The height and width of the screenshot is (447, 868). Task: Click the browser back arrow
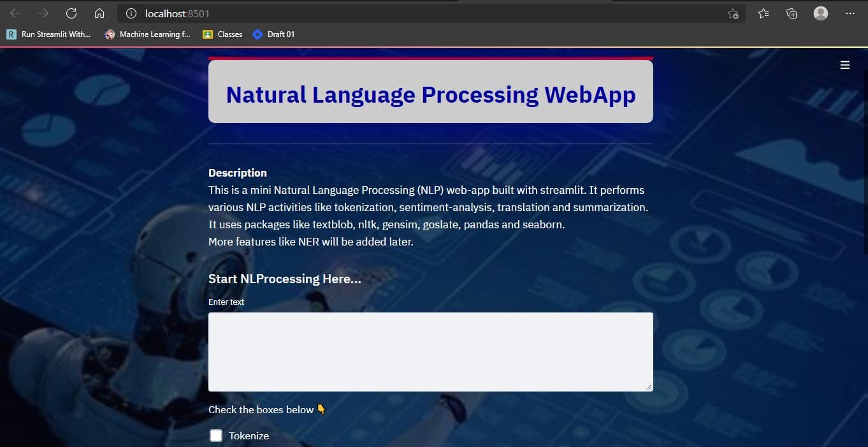[15, 13]
